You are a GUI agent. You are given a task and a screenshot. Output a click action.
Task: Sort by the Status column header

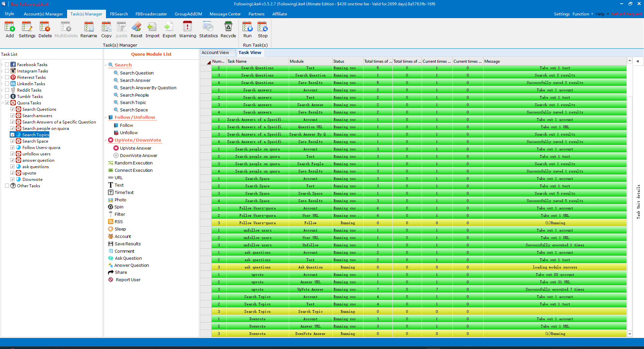tap(348, 61)
